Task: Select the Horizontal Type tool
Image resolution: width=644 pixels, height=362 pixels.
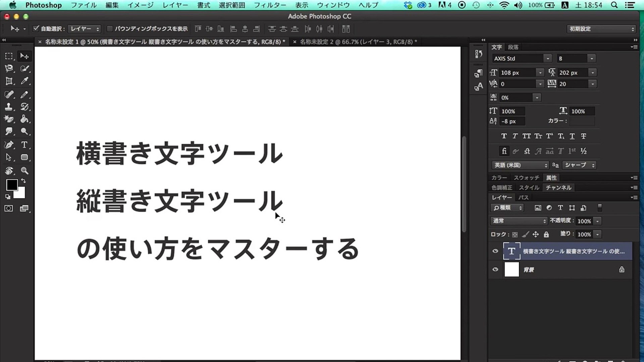Action: (24, 145)
